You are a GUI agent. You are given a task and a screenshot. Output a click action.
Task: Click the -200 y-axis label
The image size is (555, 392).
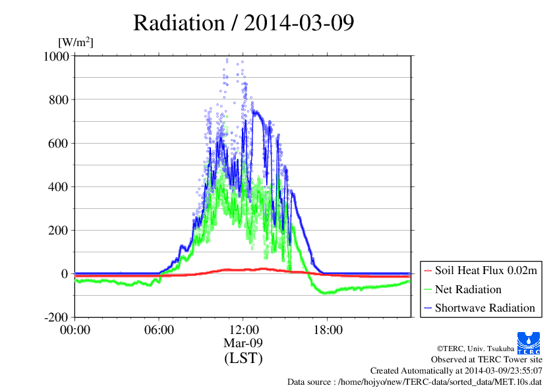point(56,318)
